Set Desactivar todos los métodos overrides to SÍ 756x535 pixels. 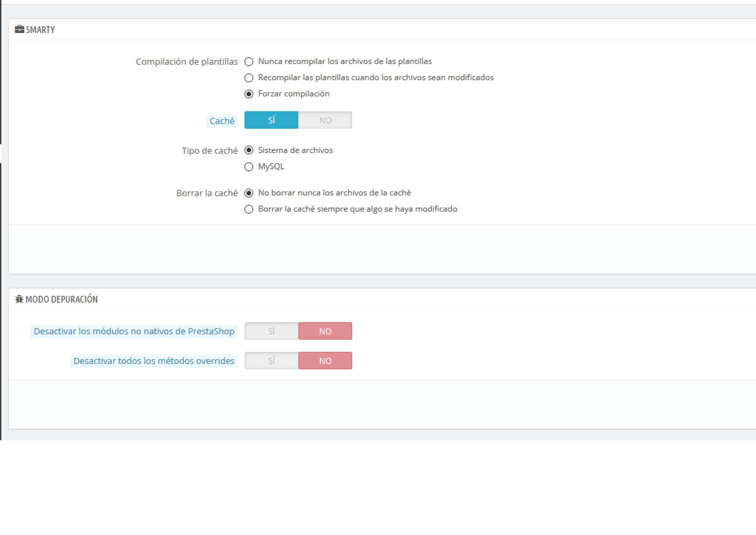coord(271,361)
